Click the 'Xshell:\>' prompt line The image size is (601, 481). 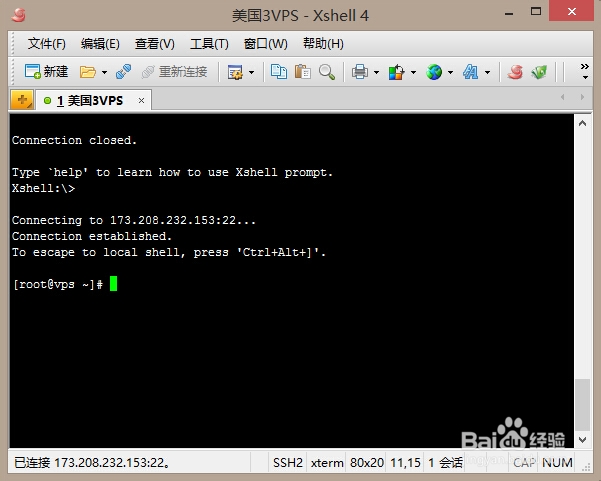tap(43, 188)
